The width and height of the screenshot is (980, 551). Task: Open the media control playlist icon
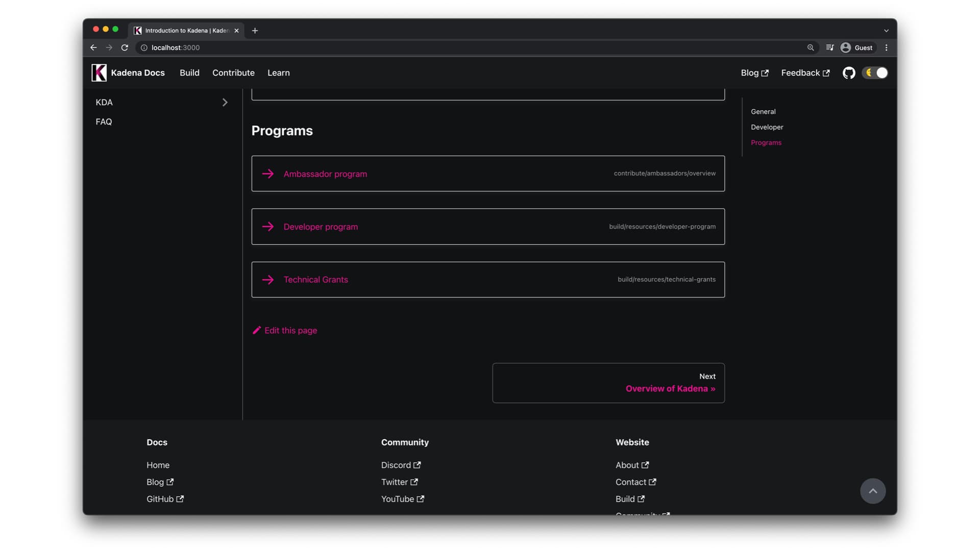pyautogui.click(x=830, y=47)
